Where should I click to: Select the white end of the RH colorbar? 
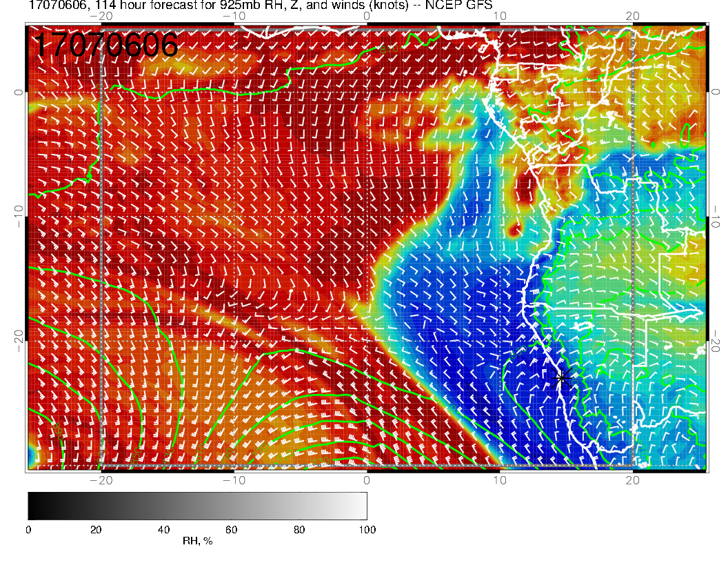click(x=363, y=505)
